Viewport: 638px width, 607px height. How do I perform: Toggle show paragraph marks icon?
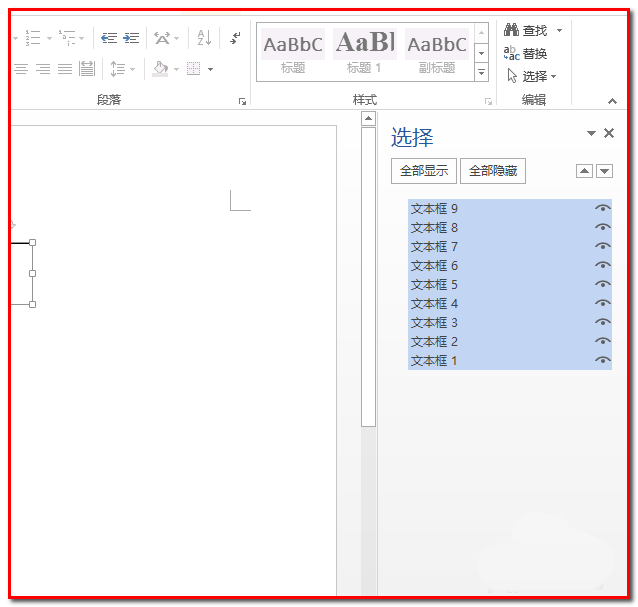(235, 38)
